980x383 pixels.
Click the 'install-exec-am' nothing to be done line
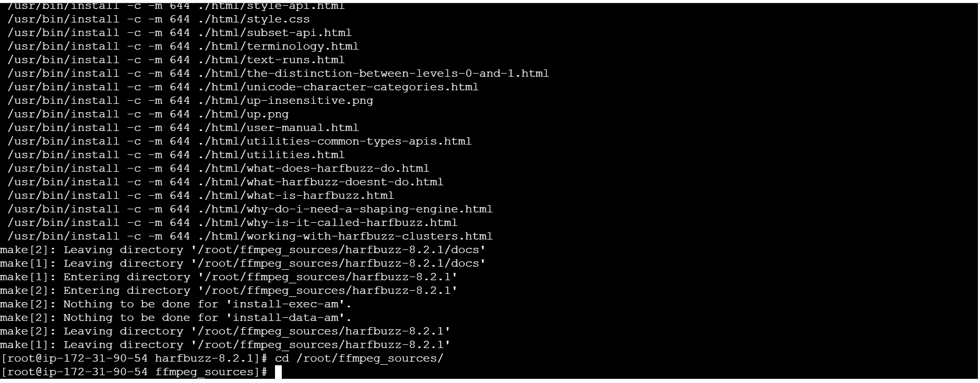[x=176, y=304]
